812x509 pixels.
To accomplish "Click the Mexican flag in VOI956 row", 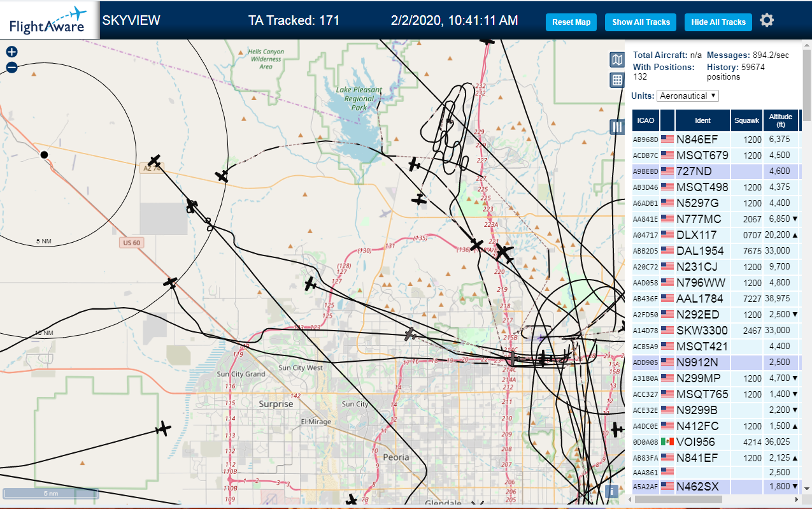I will pos(667,441).
